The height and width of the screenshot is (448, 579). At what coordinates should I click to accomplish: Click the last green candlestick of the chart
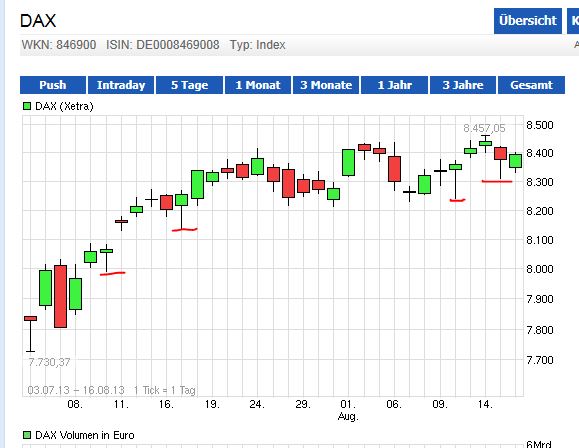point(515,161)
